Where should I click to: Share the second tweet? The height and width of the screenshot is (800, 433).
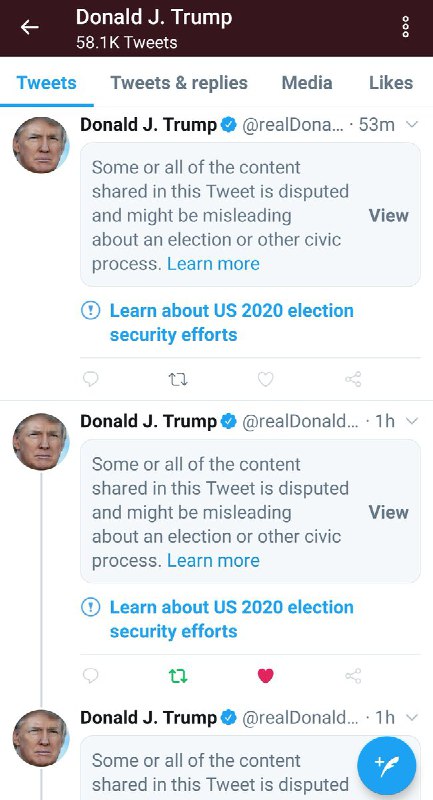tap(353, 676)
